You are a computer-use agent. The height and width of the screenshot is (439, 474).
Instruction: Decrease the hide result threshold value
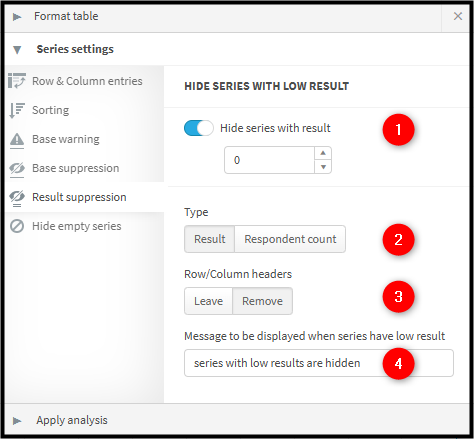pos(323,167)
